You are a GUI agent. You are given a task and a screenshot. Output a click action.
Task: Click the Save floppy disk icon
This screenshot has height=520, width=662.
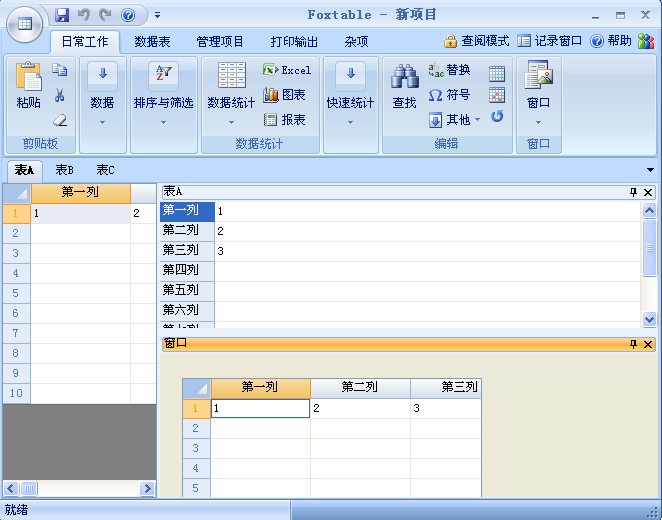62,15
